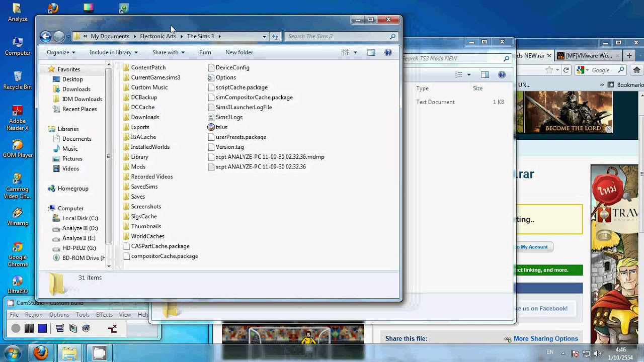This screenshot has height=362, width=644.
Task: Click CamStudio red annotation toggle icon
Action: tap(112, 328)
